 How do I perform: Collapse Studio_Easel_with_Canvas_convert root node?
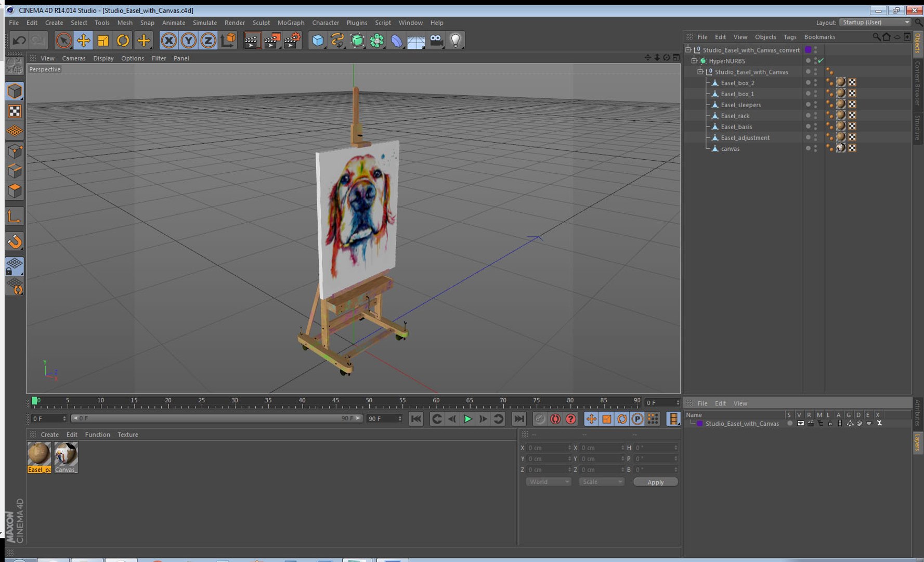(x=688, y=50)
